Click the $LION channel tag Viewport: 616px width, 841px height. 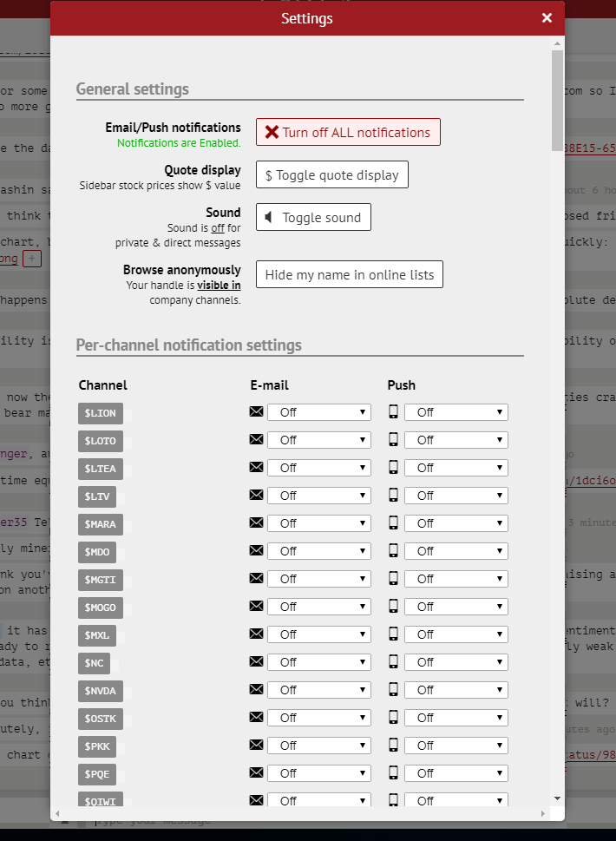point(101,413)
